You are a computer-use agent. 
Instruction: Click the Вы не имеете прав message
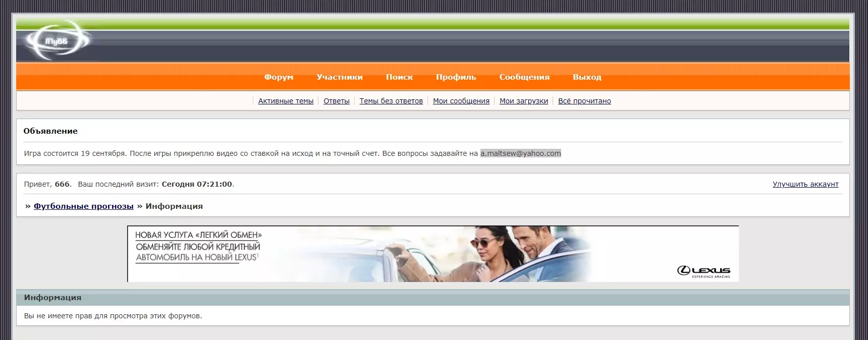(x=113, y=316)
